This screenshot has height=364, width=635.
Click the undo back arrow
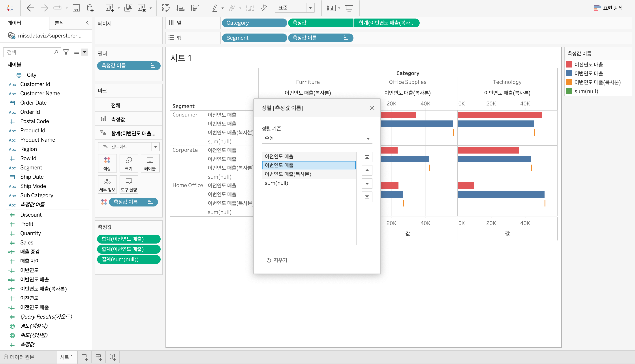click(30, 8)
